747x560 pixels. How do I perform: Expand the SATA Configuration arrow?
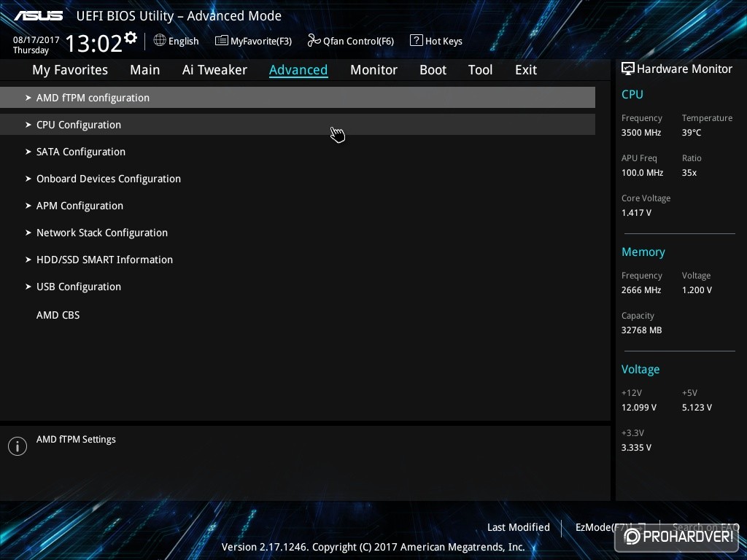coord(28,152)
